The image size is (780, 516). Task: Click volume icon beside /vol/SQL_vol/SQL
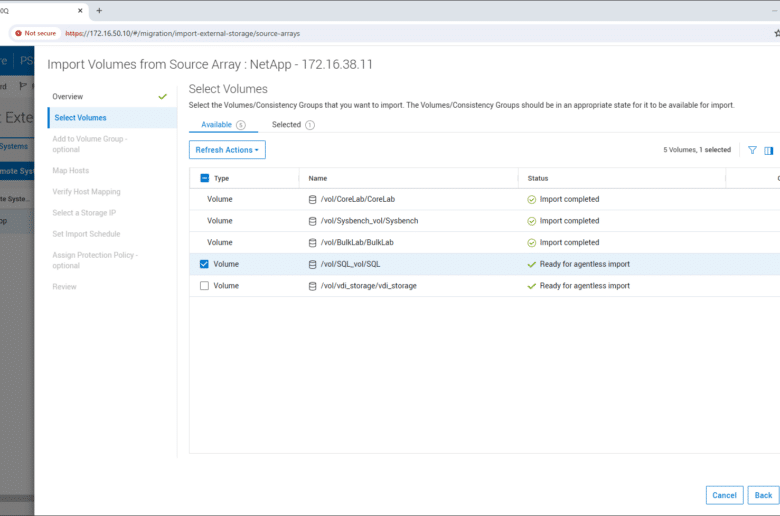[x=312, y=264]
